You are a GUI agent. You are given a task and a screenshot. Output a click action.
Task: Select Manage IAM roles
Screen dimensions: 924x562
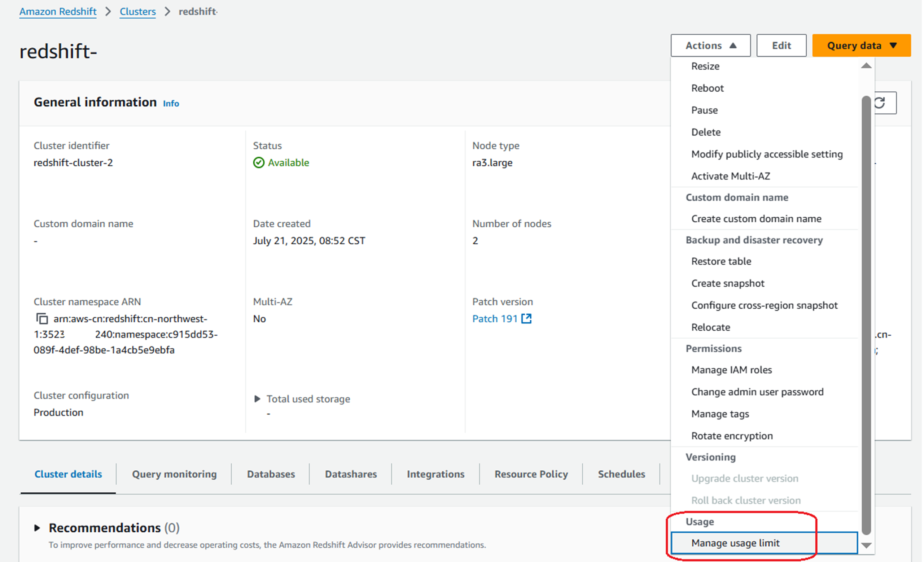pyautogui.click(x=731, y=370)
